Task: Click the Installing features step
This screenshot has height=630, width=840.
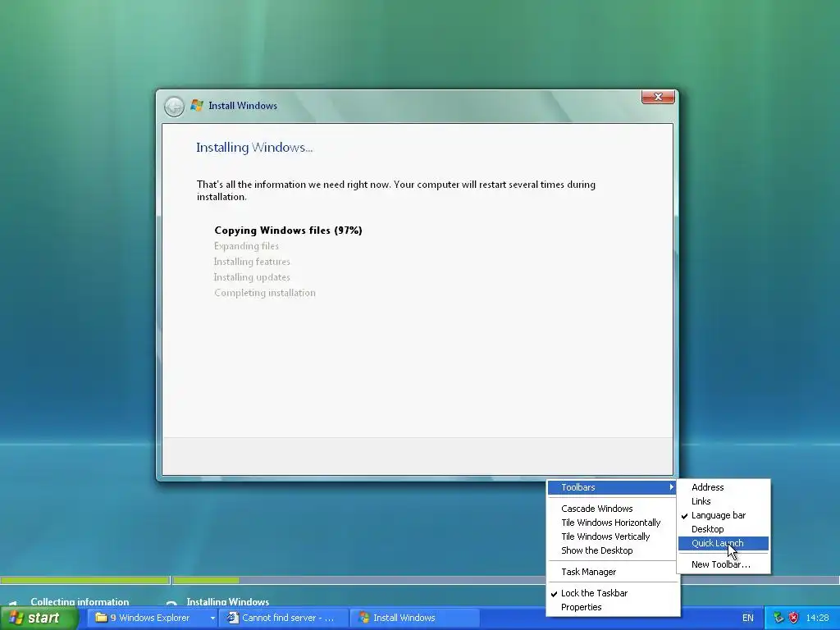Action: [252, 262]
